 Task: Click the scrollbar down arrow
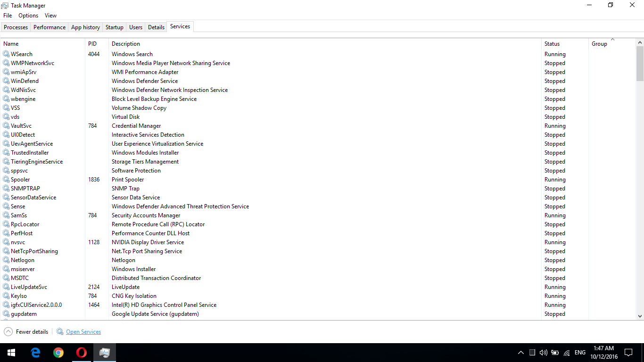click(x=640, y=316)
